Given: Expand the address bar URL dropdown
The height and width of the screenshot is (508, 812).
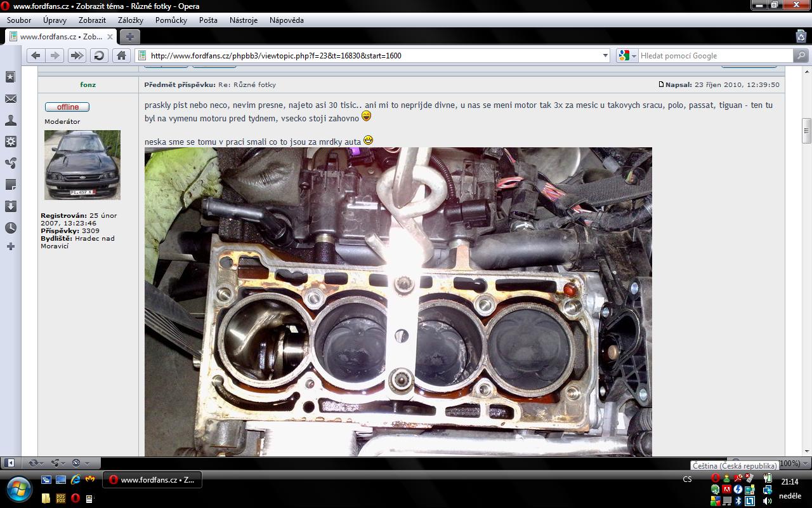Looking at the screenshot, I should click(x=605, y=56).
